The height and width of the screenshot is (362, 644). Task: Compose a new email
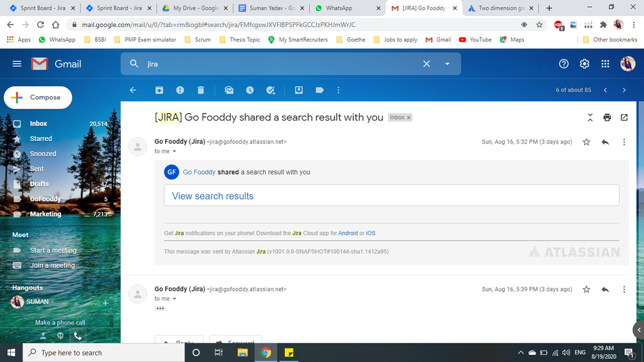(x=38, y=98)
